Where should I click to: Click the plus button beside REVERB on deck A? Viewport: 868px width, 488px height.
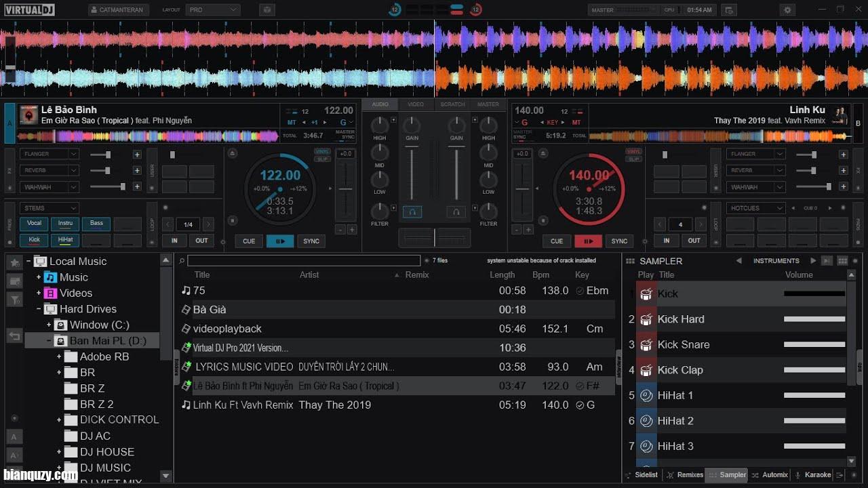(x=137, y=171)
